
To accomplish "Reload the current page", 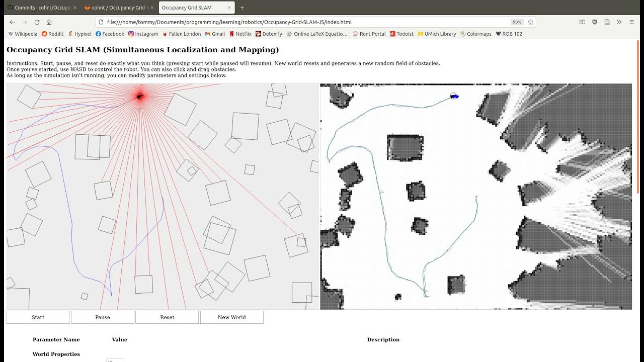I will [37, 22].
